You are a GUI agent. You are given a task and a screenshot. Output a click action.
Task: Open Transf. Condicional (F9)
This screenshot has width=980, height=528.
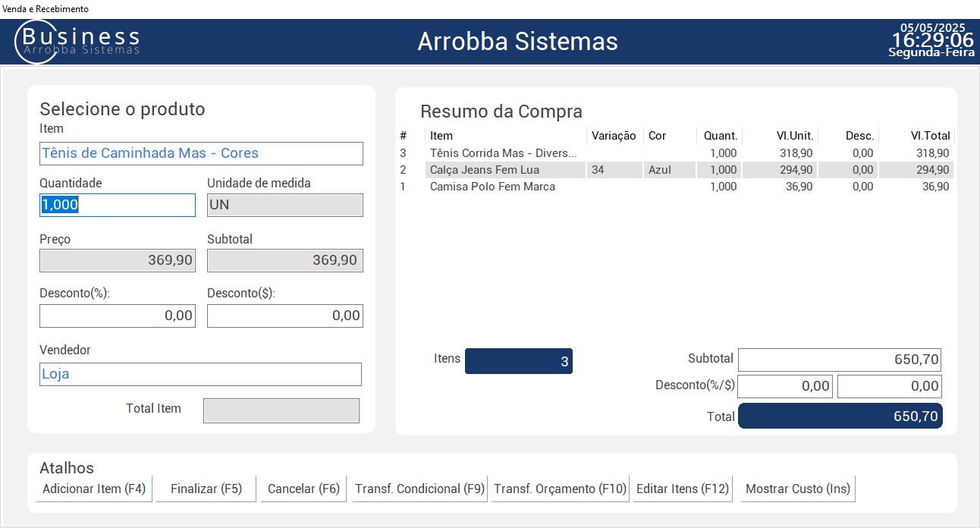pos(419,489)
